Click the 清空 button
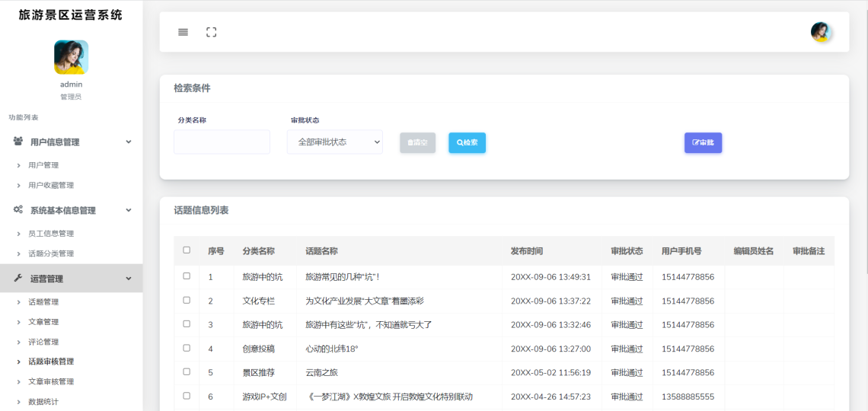Screen dimensions: 868x411 (418, 143)
